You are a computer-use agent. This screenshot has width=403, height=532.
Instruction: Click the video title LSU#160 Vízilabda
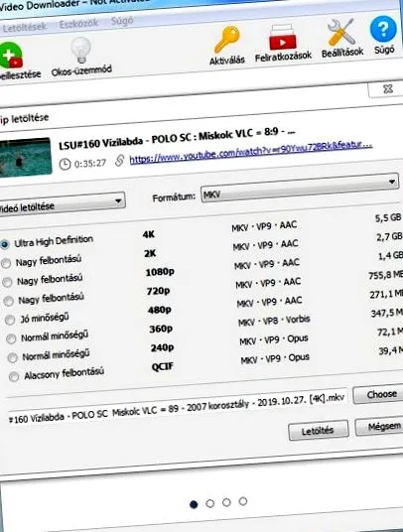pos(177,138)
